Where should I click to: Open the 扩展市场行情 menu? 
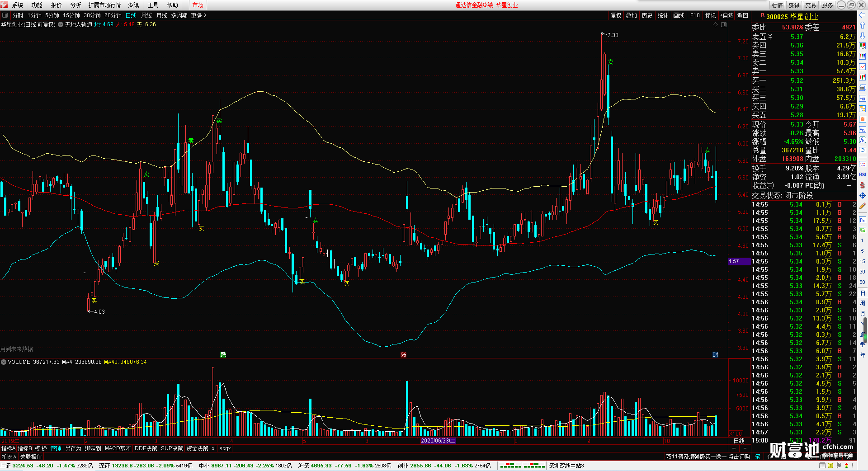[x=104, y=5]
